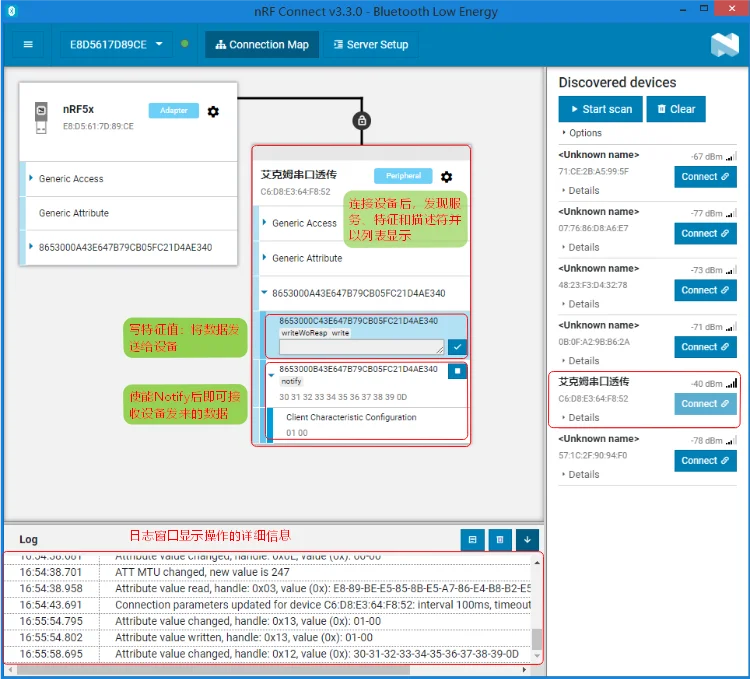The width and height of the screenshot is (750, 679).
Task: Minimize the nRF Connect window
Action: 683,9
